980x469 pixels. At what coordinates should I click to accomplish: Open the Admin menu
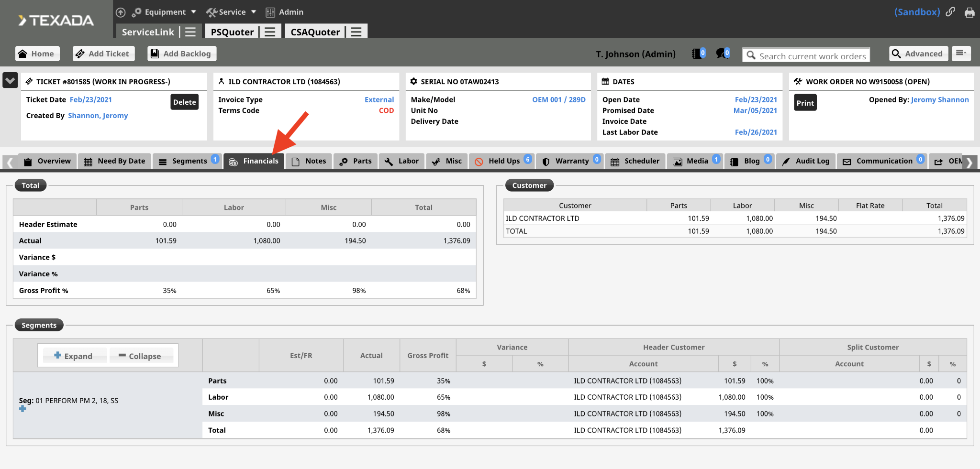285,12
